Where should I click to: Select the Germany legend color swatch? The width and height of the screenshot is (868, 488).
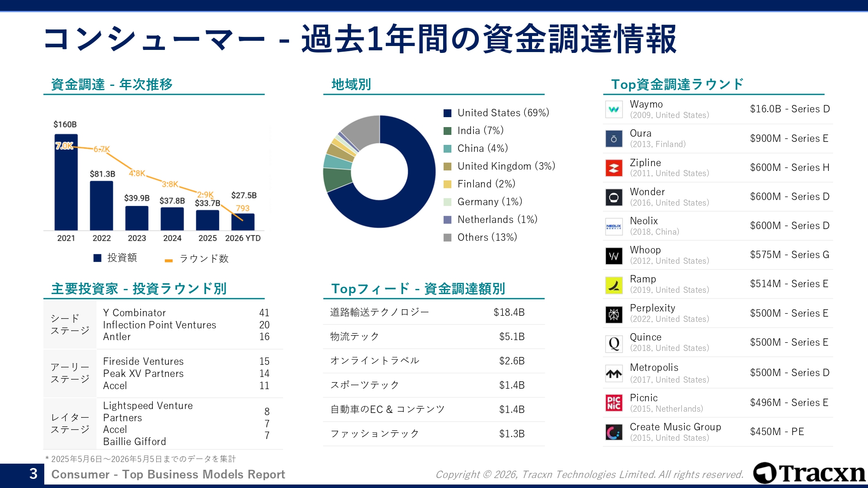click(447, 202)
